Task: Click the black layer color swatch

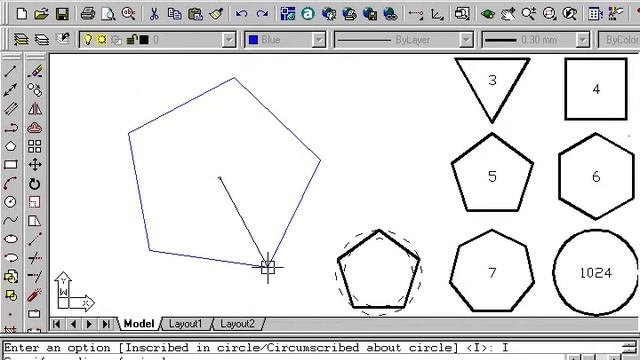Action: tap(144, 40)
